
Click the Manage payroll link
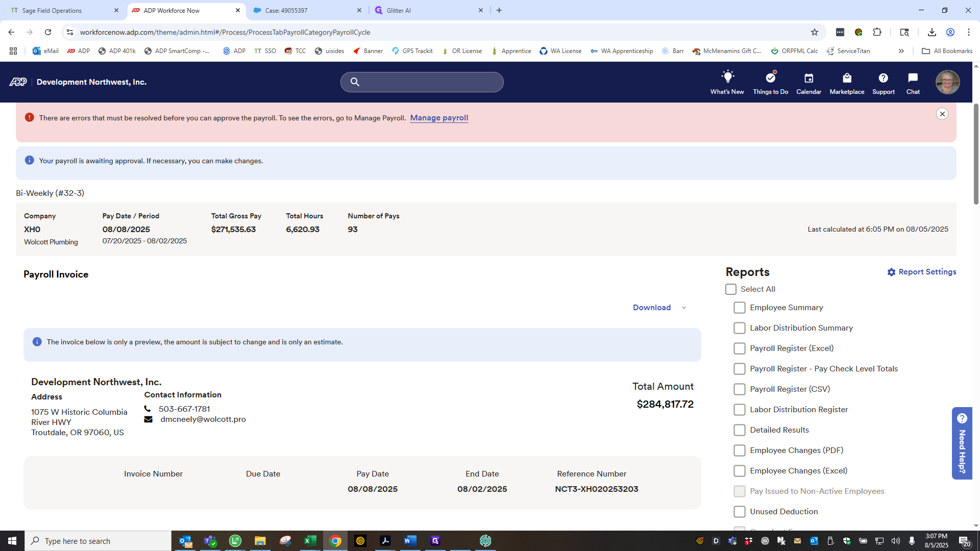coord(439,118)
